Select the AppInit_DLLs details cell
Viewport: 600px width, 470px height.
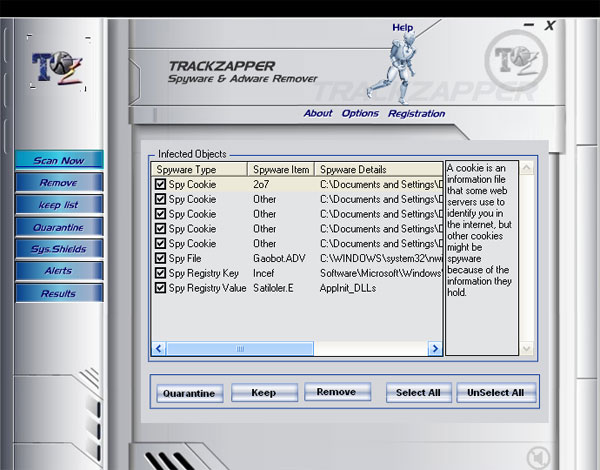pyautogui.click(x=348, y=288)
